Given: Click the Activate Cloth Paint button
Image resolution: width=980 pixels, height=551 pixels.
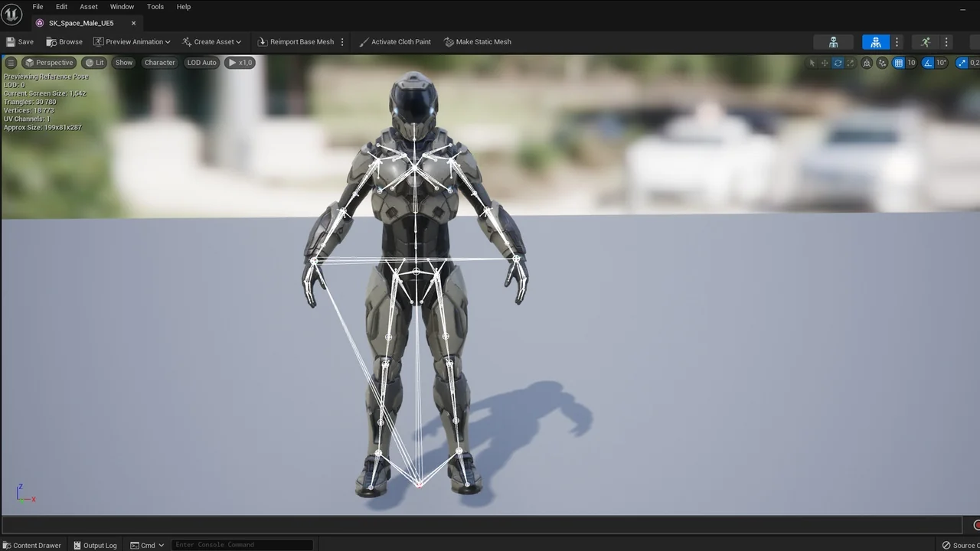Looking at the screenshot, I should point(395,41).
